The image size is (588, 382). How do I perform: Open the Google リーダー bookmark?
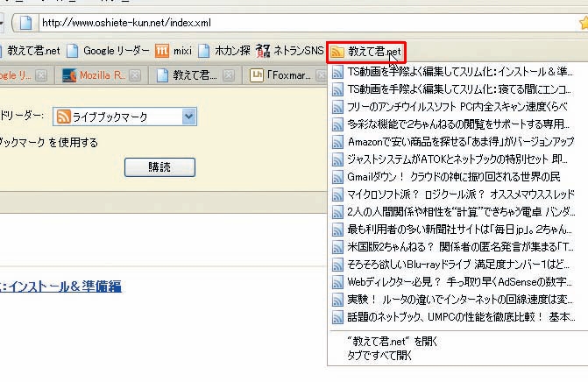(x=109, y=51)
